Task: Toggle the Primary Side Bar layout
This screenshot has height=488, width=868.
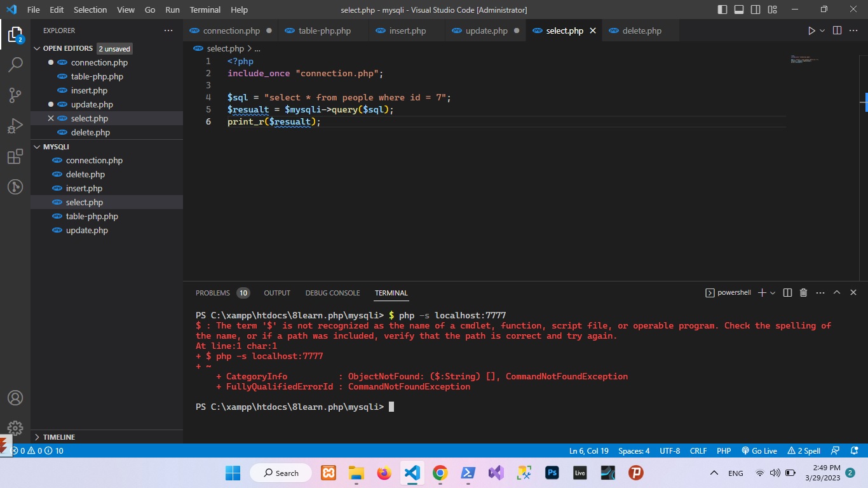Action: click(x=722, y=10)
